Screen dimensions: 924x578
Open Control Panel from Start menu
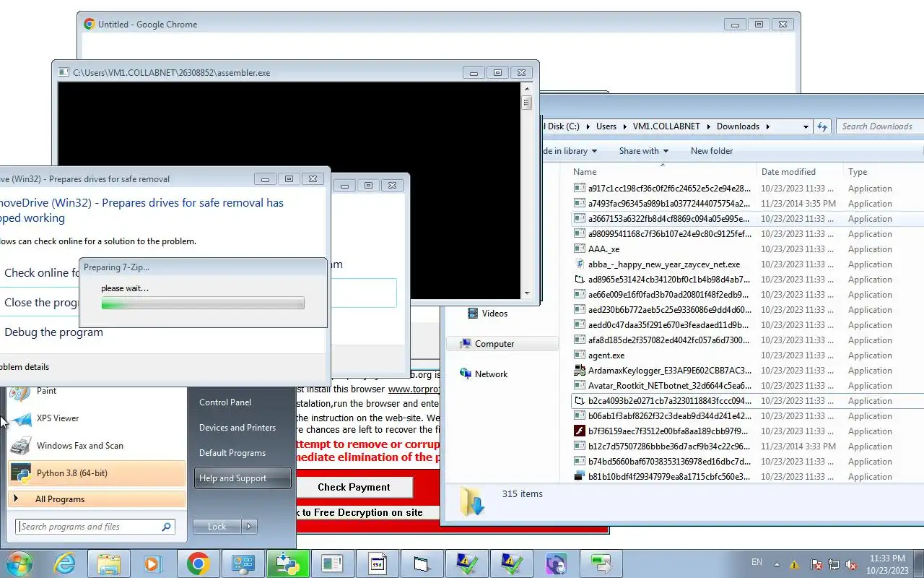[x=225, y=402]
